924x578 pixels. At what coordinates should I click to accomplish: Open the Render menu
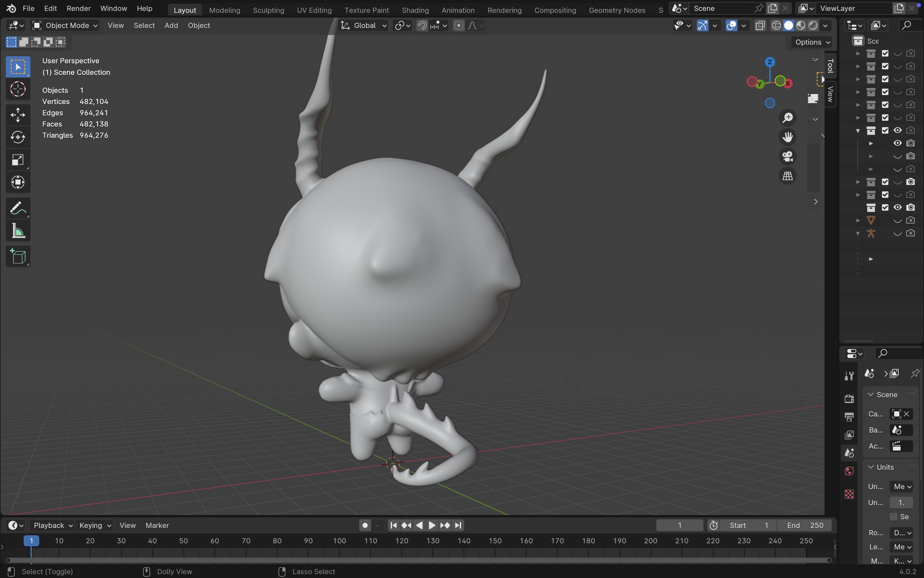tap(78, 8)
